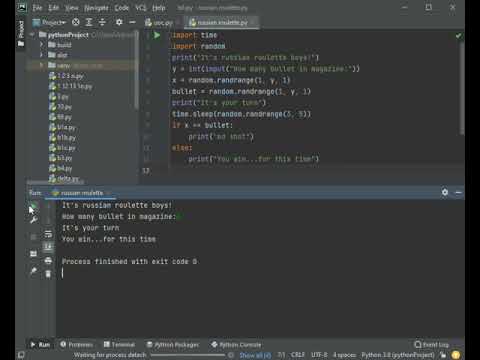The height and width of the screenshot is (360, 480).
Task: Click the Clear All trash icon
Action: pos(48,274)
